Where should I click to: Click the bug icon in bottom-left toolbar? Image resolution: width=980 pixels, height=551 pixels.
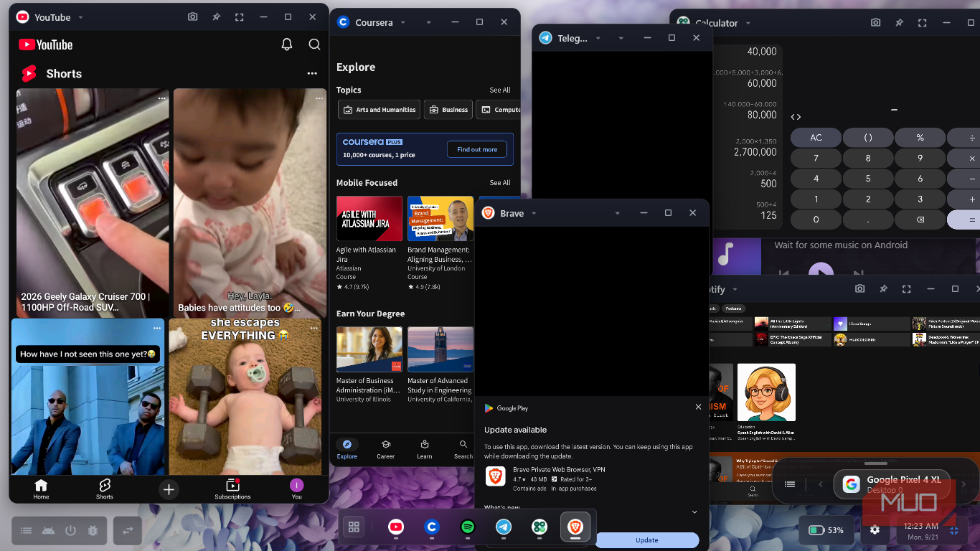pyautogui.click(x=93, y=531)
